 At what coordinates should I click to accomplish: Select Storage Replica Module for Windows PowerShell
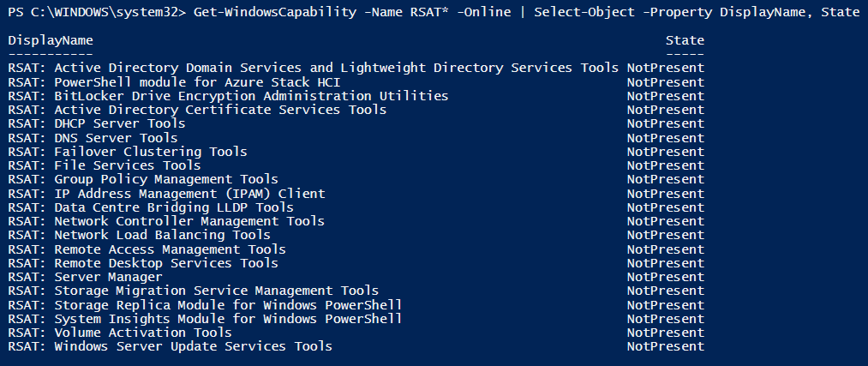(x=228, y=306)
